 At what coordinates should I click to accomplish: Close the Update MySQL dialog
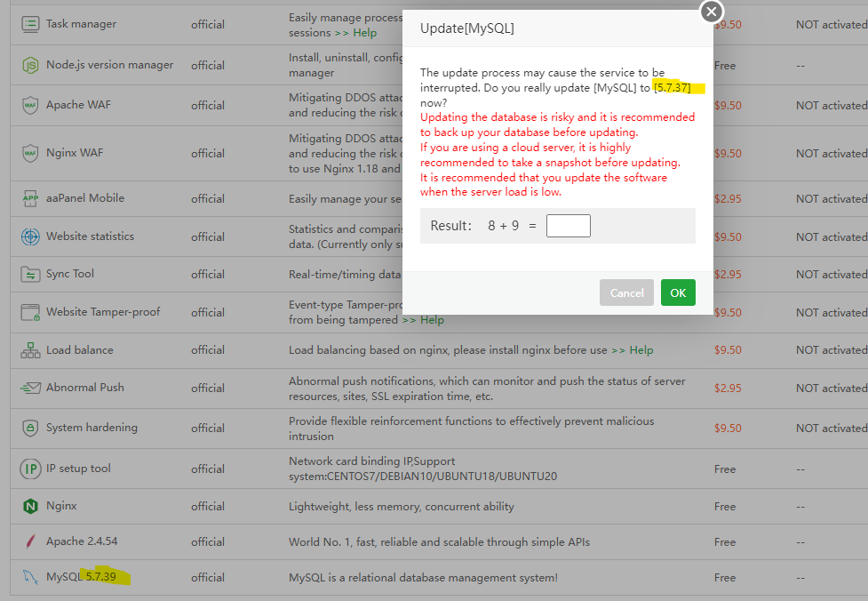[711, 12]
